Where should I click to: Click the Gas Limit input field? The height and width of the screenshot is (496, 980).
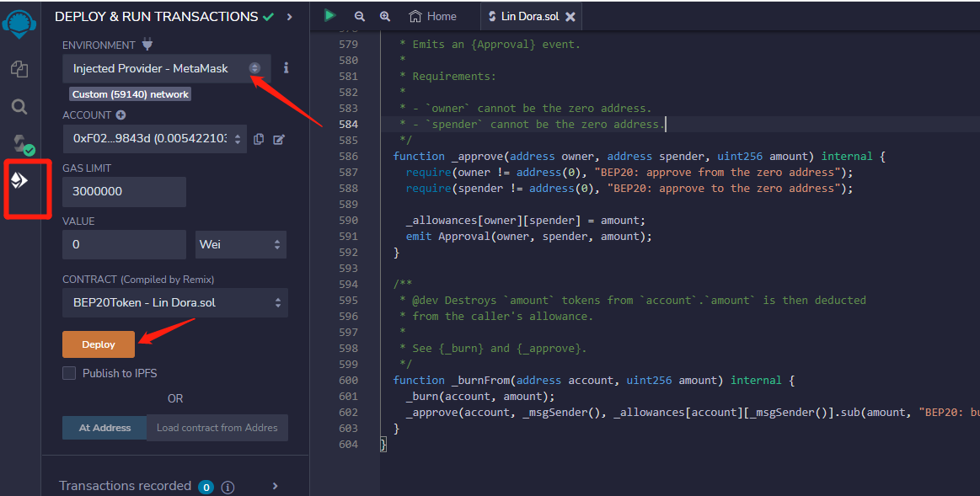(x=125, y=191)
